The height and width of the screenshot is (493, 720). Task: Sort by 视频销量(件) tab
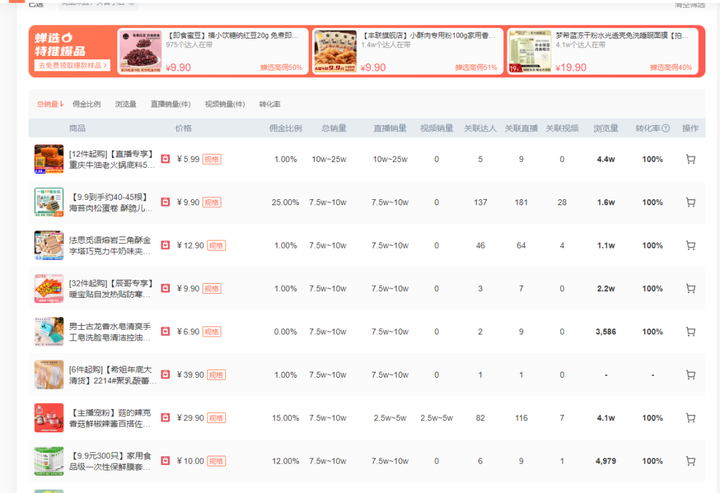225,104
